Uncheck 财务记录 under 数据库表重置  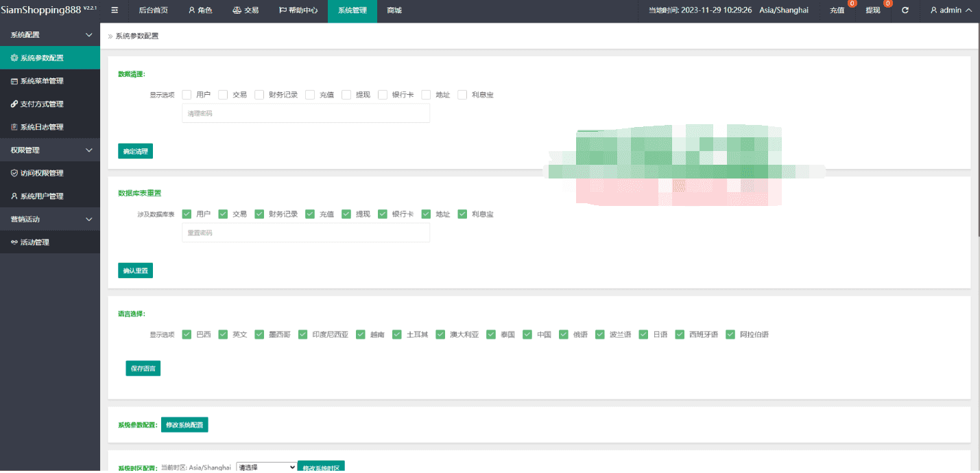pos(259,214)
